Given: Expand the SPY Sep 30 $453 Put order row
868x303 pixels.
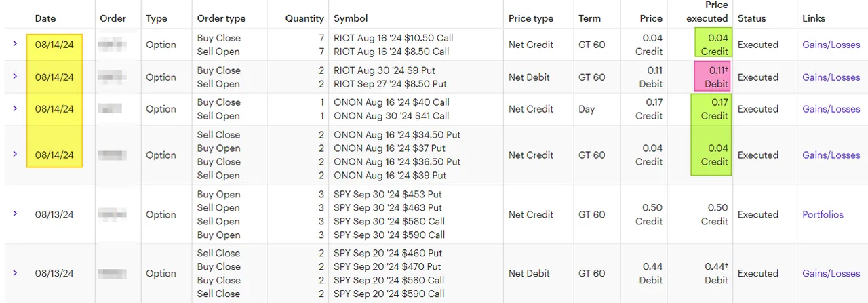Looking at the screenshot, I should coord(15,214).
